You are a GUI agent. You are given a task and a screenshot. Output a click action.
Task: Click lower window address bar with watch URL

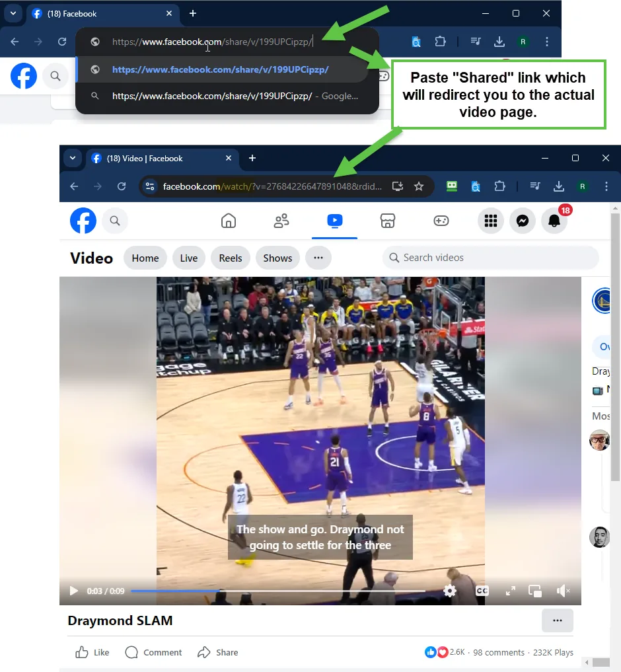[x=272, y=186]
